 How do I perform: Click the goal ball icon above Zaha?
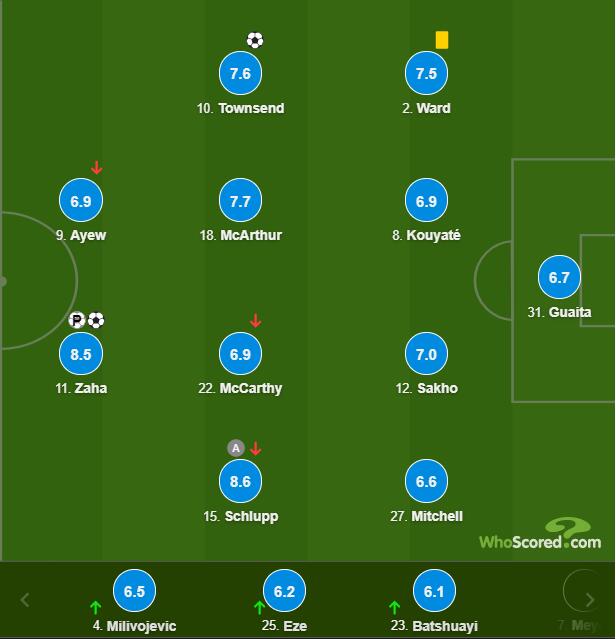[96, 320]
